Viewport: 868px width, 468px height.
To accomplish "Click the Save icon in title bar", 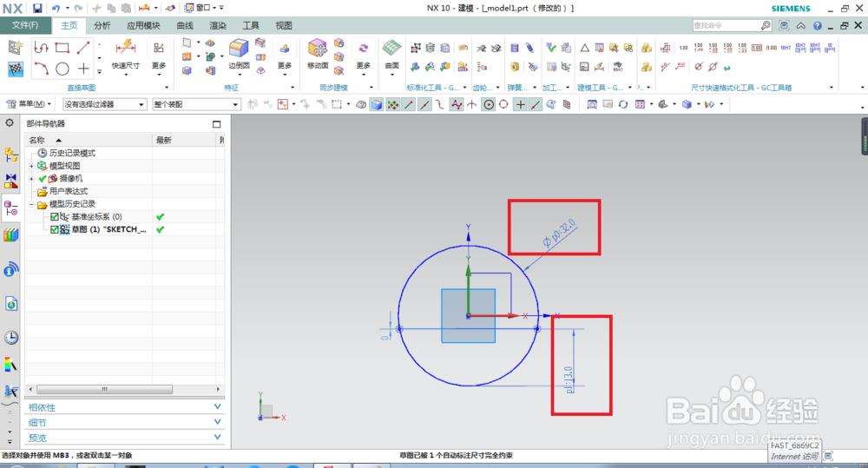I will (37, 8).
